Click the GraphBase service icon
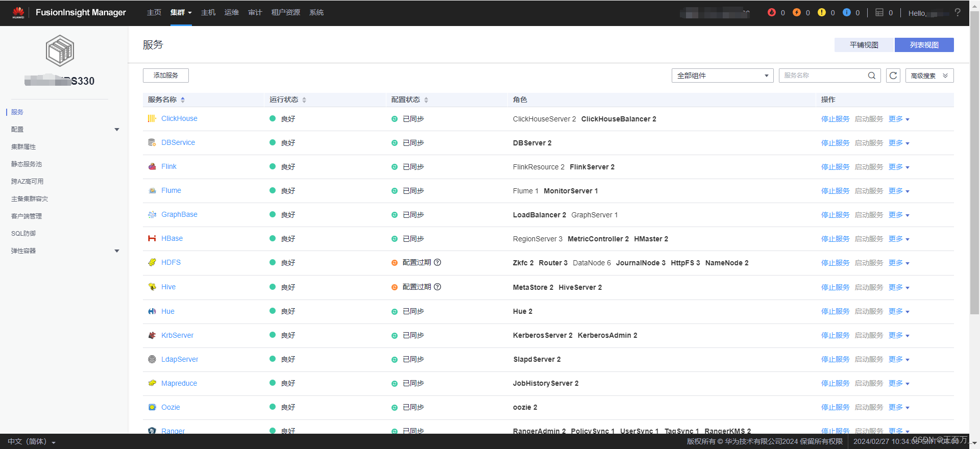Screen dimensions: 980x449 (152, 214)
